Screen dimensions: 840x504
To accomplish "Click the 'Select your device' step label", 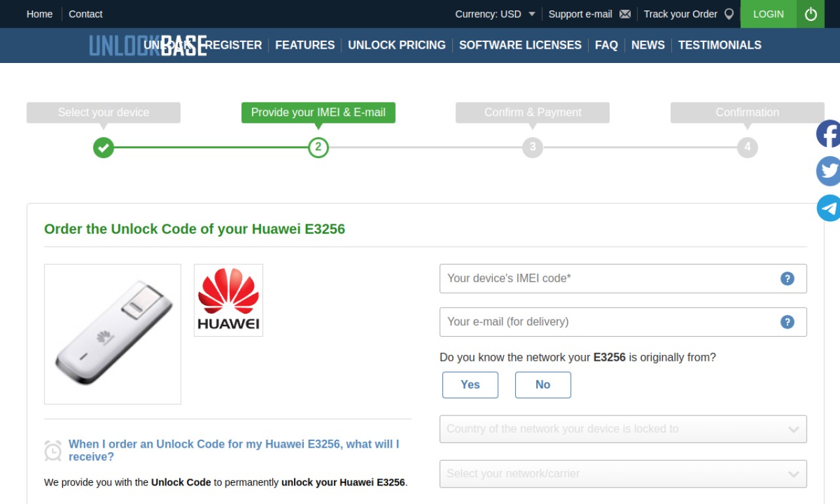I will click(103, 112).
